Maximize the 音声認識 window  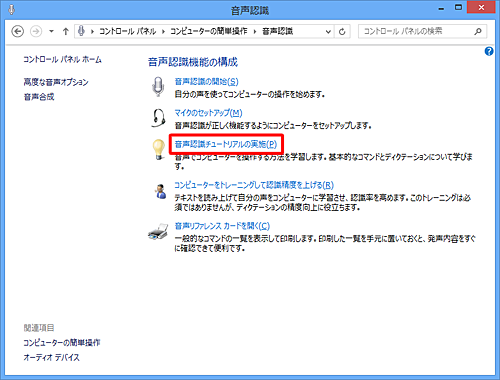(x=459, y=8)
